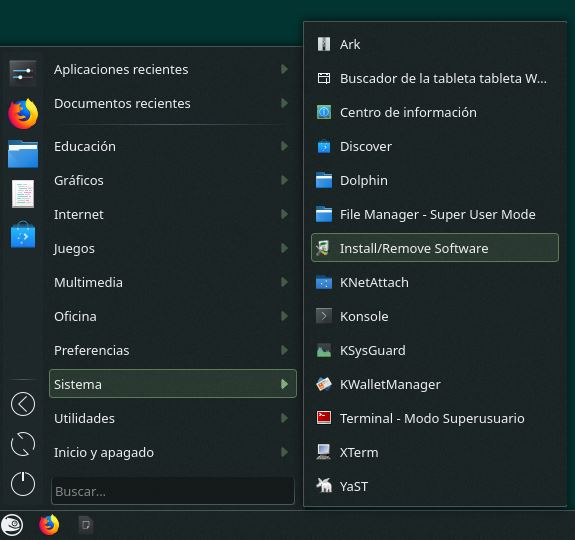Click 'File Manager - Super User Mode' text
Image resolution: width=575 pixels, height=540 pixels.
[x=437, y=214]
